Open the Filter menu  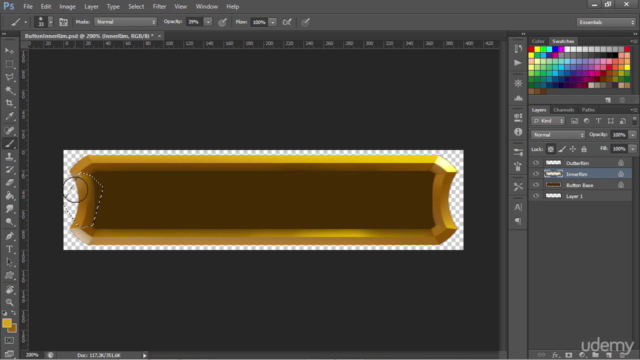[159, 7]
